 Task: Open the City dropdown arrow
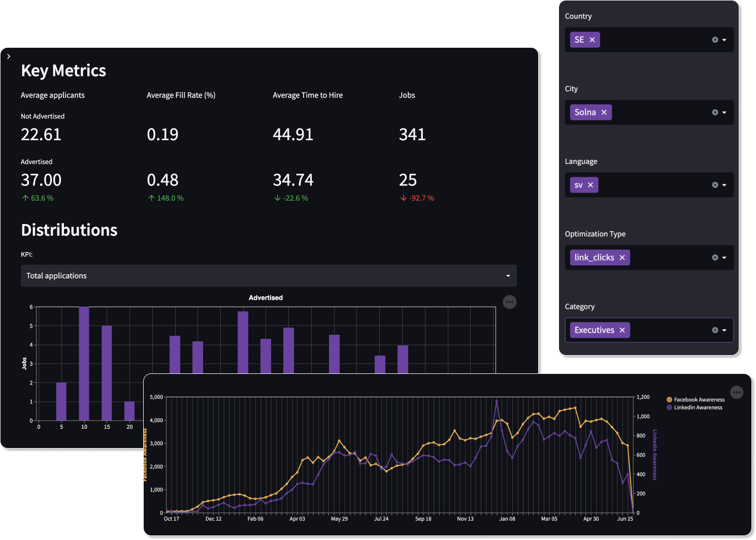(725, 112)
